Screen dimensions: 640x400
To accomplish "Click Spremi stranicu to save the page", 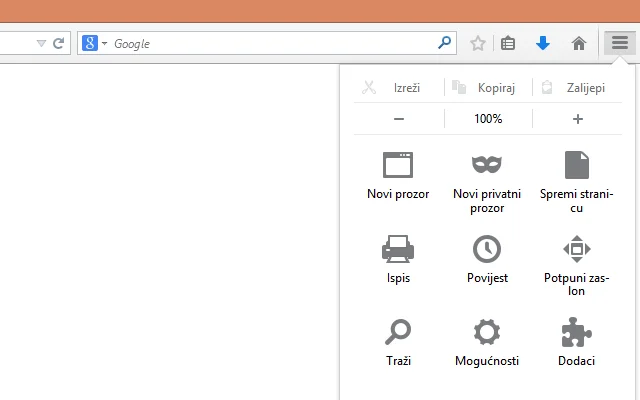I will tap(577, 178).
